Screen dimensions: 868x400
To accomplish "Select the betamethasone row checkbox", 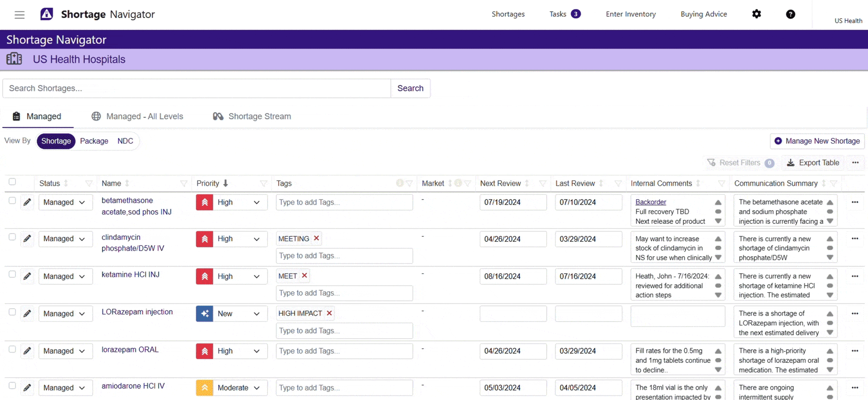I will pyautogui.click(x=12, y=201).
